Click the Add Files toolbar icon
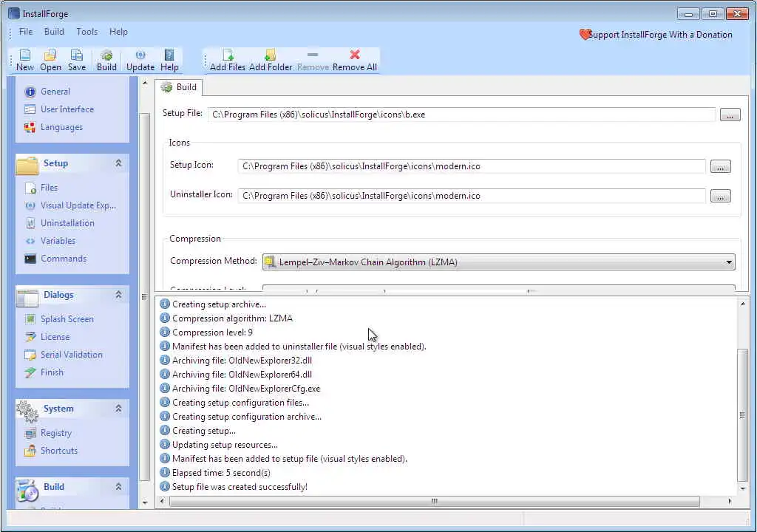The width and height of the screenshot is (757, 532). pyautogui.click(x=228, y=61)
